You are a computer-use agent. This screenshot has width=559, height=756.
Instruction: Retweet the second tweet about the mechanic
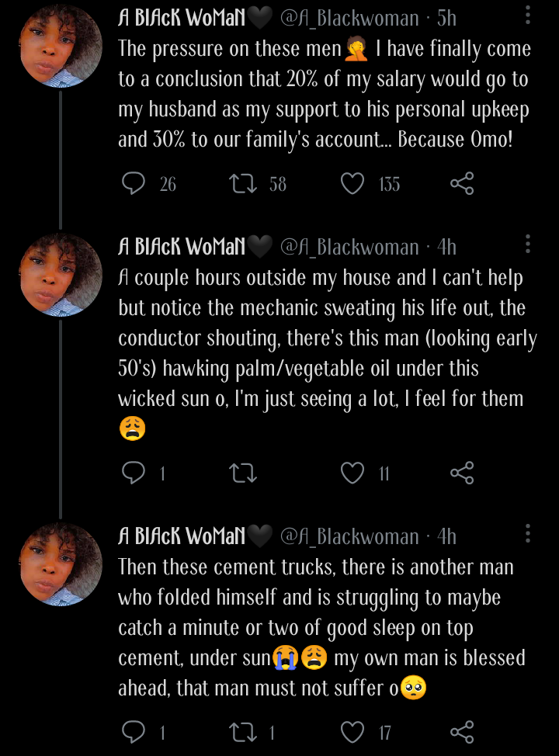tap(244, 473)
